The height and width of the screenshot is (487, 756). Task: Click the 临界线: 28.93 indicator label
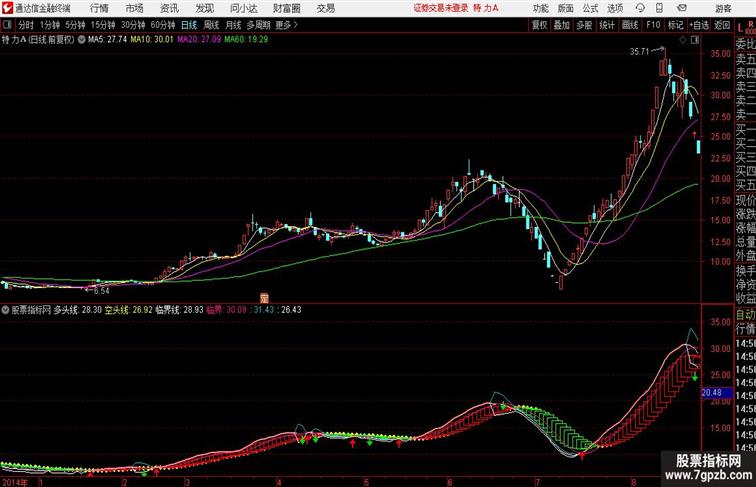(x=179, y=310)
